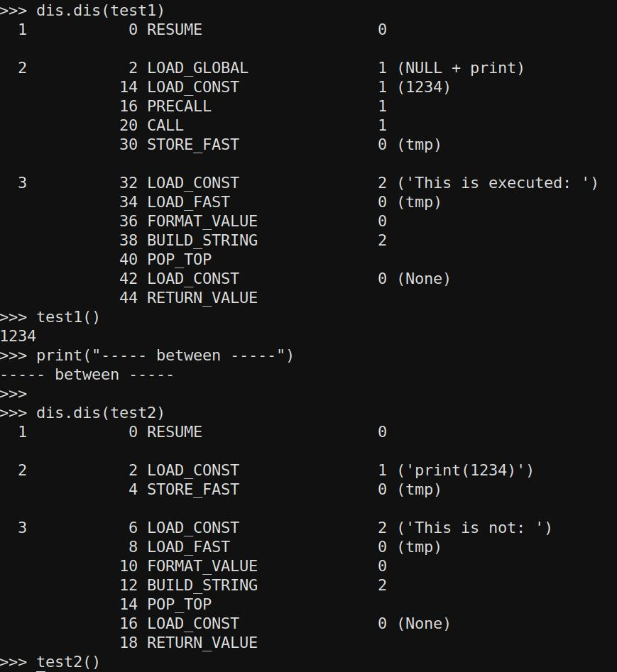This screenshot has width=617, height=672.
Task: Place cursor on the test2() prompt line
Action: pyautogui.click(x=68, y=662)
